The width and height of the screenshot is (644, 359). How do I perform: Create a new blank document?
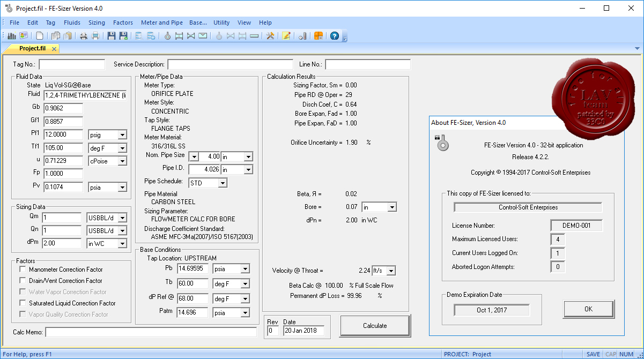(40, 36)
